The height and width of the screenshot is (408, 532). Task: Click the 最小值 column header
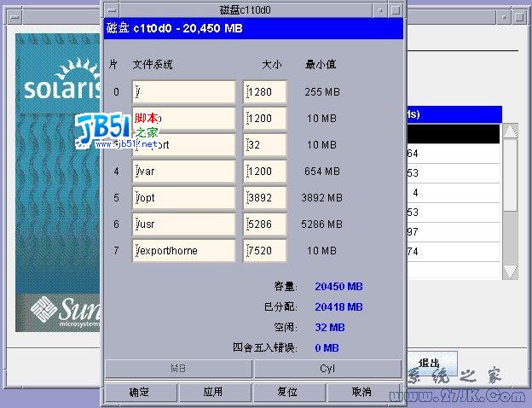[321, 64]
